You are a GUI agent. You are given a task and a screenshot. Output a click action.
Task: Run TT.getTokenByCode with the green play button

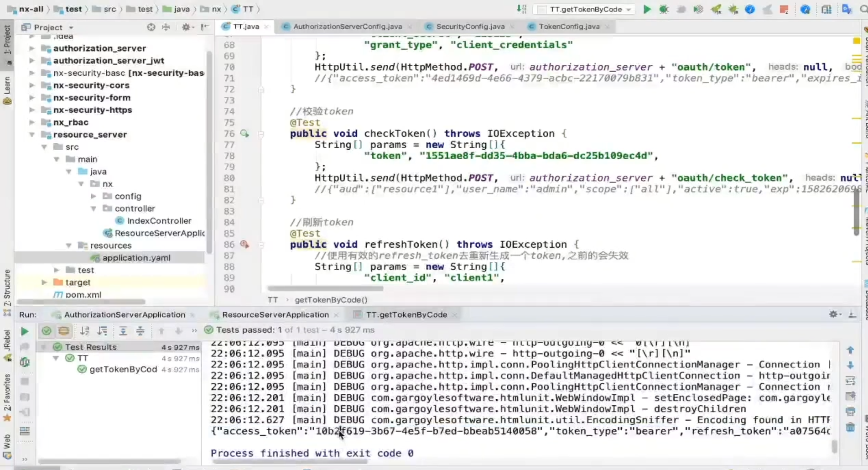(x=647, y=9)
